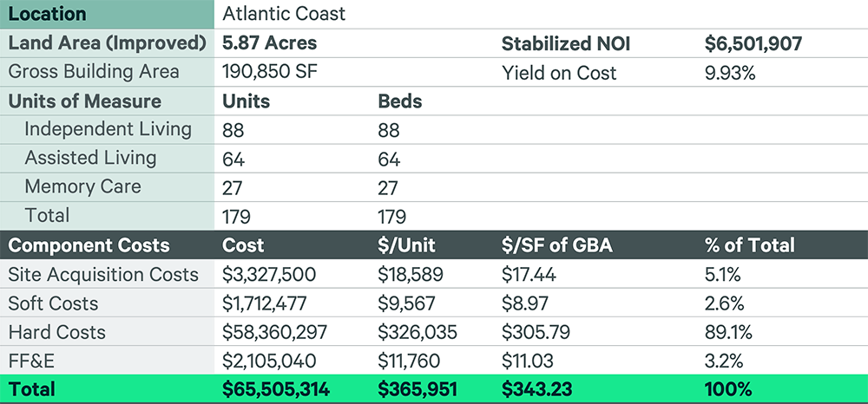Screen dimensions: 868x404
Task: Select the Beds column header
Action: pos(399,101)
